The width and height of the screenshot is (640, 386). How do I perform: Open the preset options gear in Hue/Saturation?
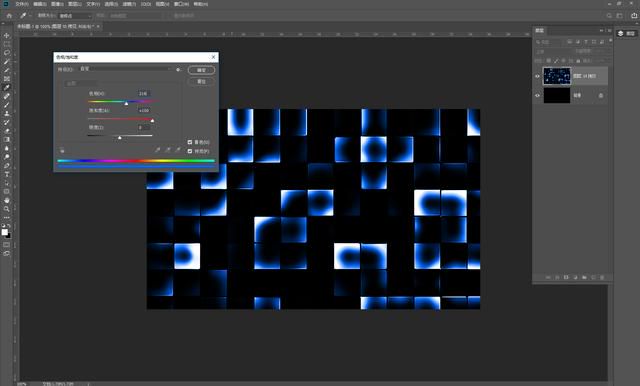178,70
